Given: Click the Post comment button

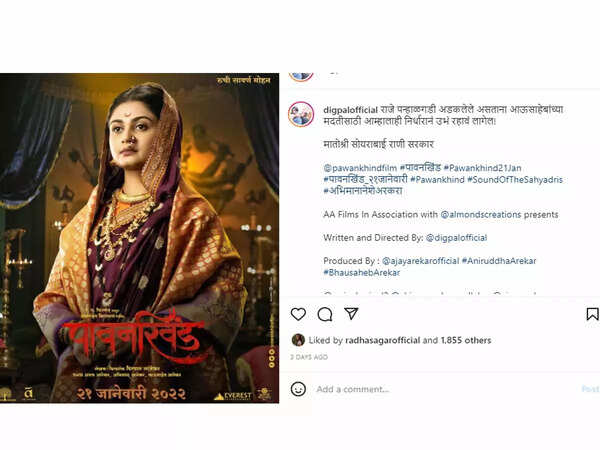Looking at the screenshot, I should [x=590, y=389].
